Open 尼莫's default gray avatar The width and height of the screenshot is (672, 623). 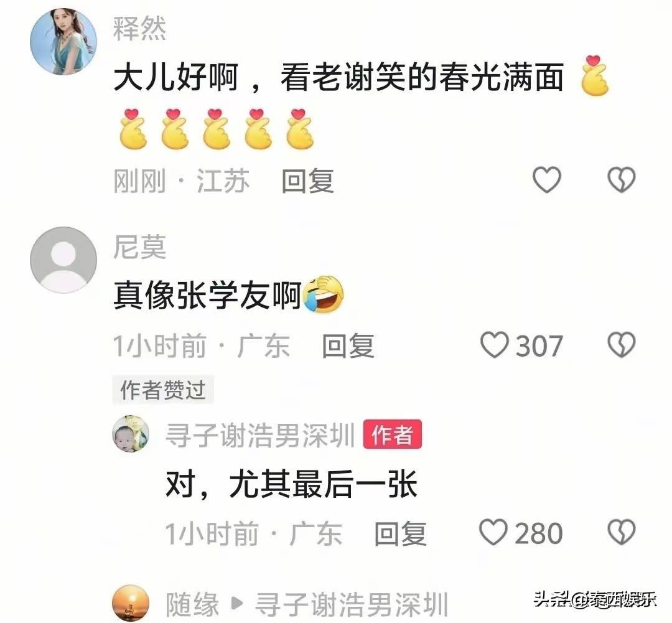pyautogui.click(x=63, y=260)
